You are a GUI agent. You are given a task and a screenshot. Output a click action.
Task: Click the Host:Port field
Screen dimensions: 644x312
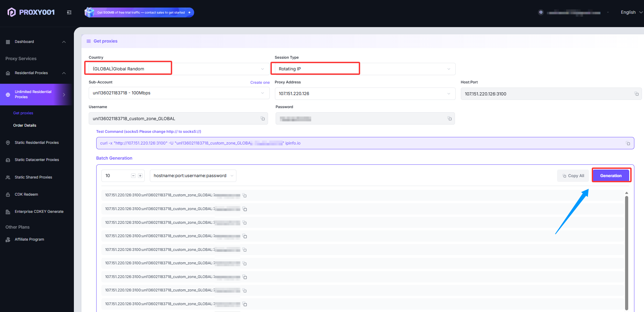coord(551,94)
